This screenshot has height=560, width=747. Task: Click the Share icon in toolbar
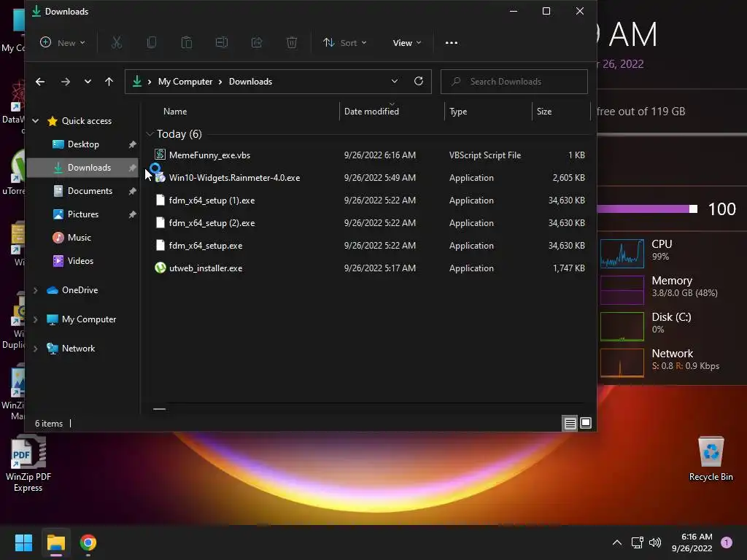(257, 43)
